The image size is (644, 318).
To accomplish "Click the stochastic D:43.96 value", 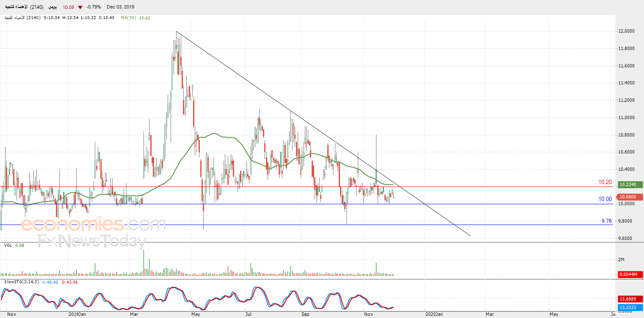I will [x=70, y=282].
